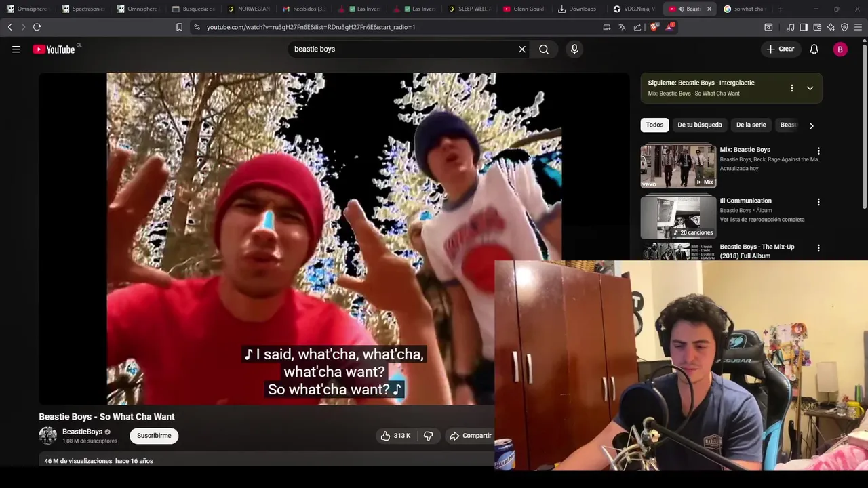Open a new browser tab
The image size is (868, 488).
tap(781, 9)
